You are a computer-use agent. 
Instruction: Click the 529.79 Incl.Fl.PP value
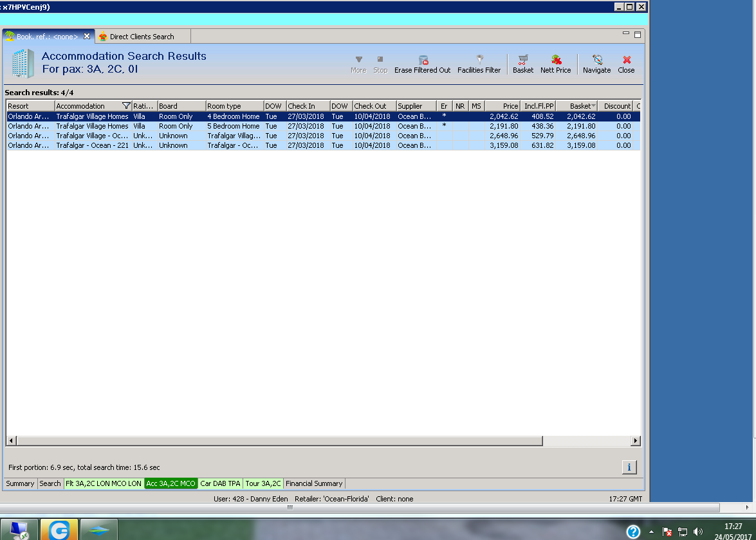point(542,136)
